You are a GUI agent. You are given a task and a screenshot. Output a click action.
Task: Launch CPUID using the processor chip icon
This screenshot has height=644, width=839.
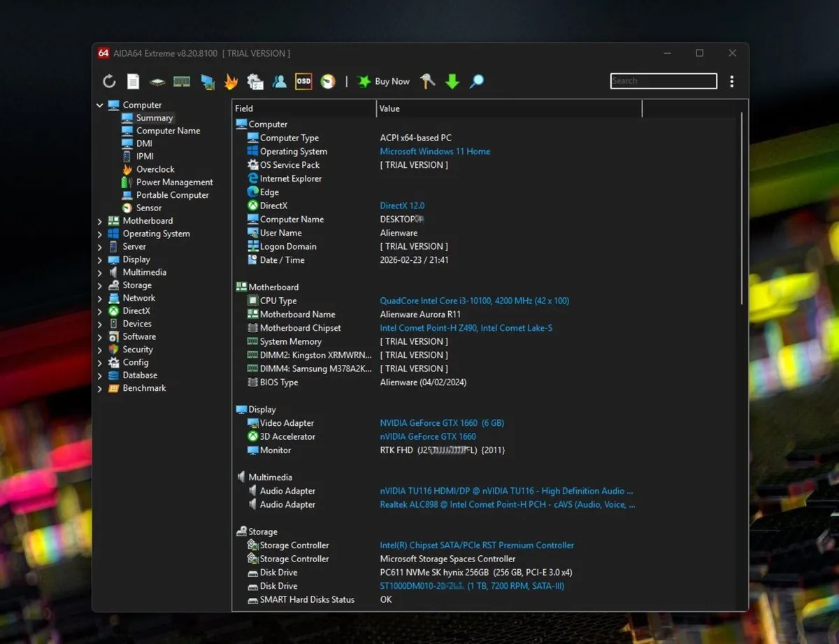point(157,81)
